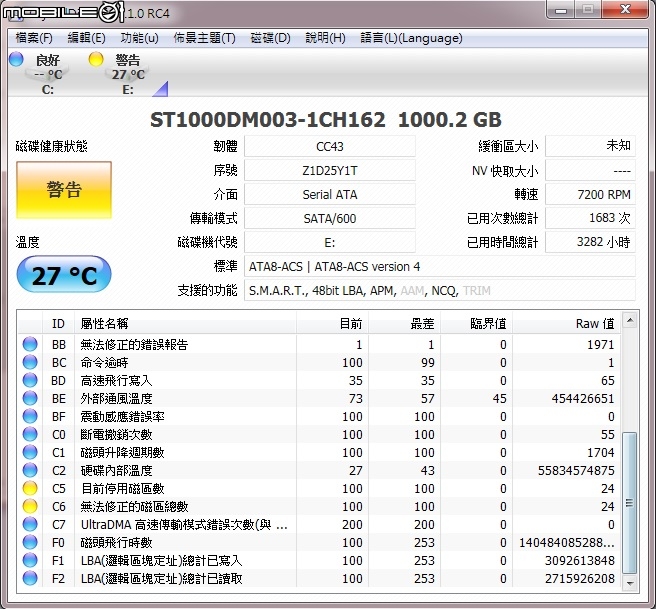The width and height of the screenshot is (656, 609).
Task: Open the 檔案(F) menu
Action: point(34,38)
